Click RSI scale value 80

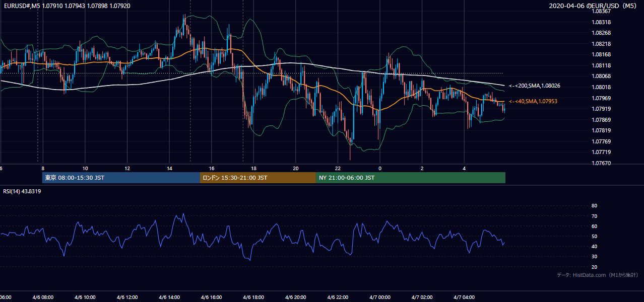(594, 206)
